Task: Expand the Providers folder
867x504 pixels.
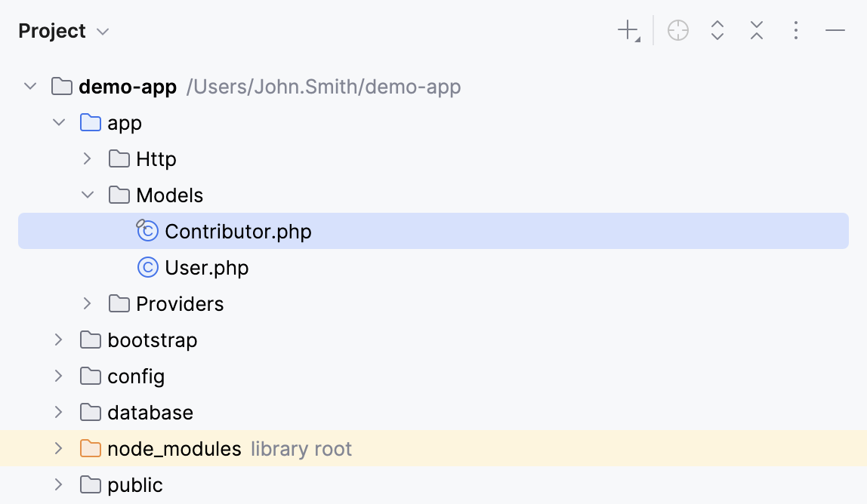Action: pos(87,303)
